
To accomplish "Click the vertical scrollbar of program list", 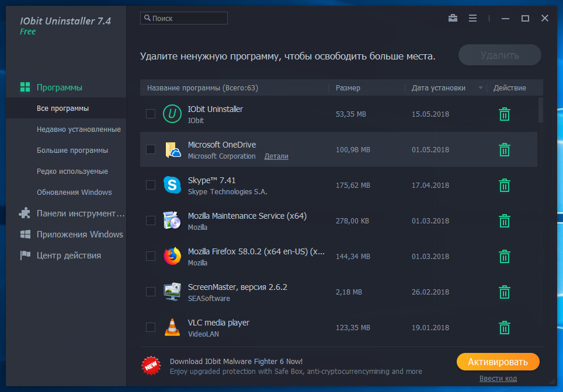I will click(x=540, y=110).
